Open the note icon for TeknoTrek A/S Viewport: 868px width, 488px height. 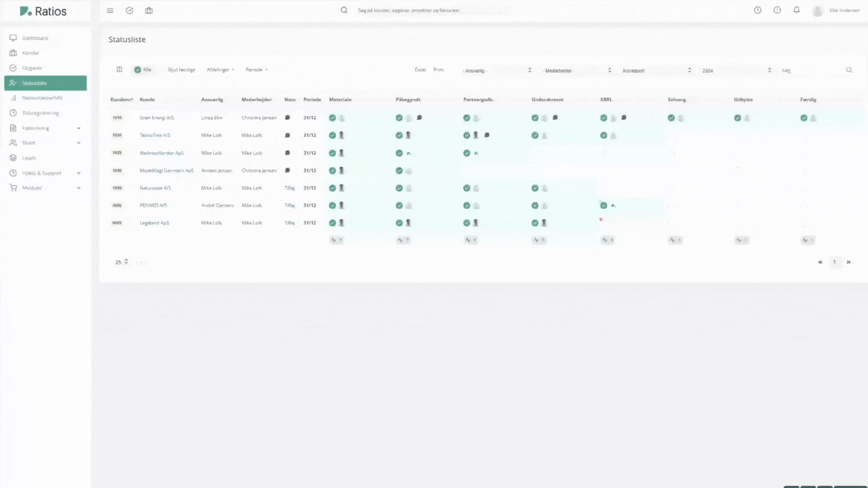click(x=287, y=135)
